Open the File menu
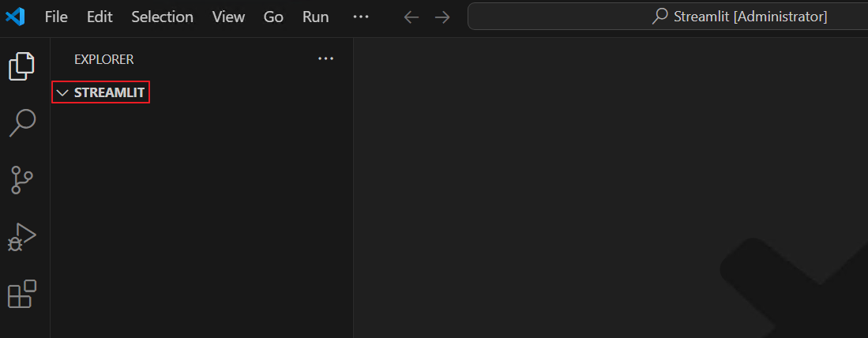868x338 pixels. [x=56, y=17]
